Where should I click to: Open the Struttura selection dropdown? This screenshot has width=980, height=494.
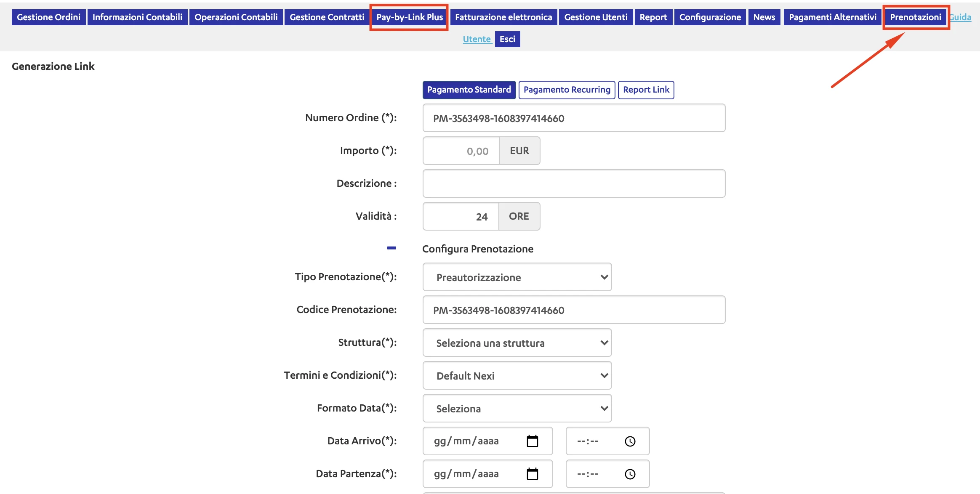pos(517,343)
